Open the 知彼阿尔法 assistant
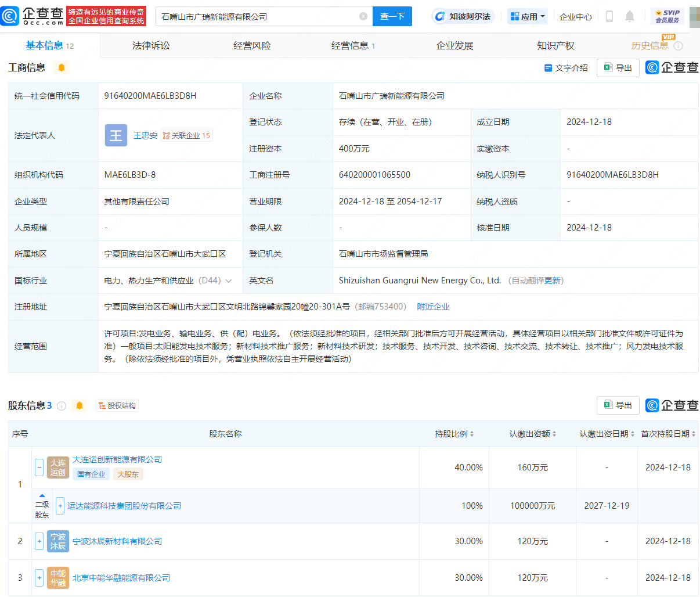Viewport: 700px width, 597px height. (463, 16)
